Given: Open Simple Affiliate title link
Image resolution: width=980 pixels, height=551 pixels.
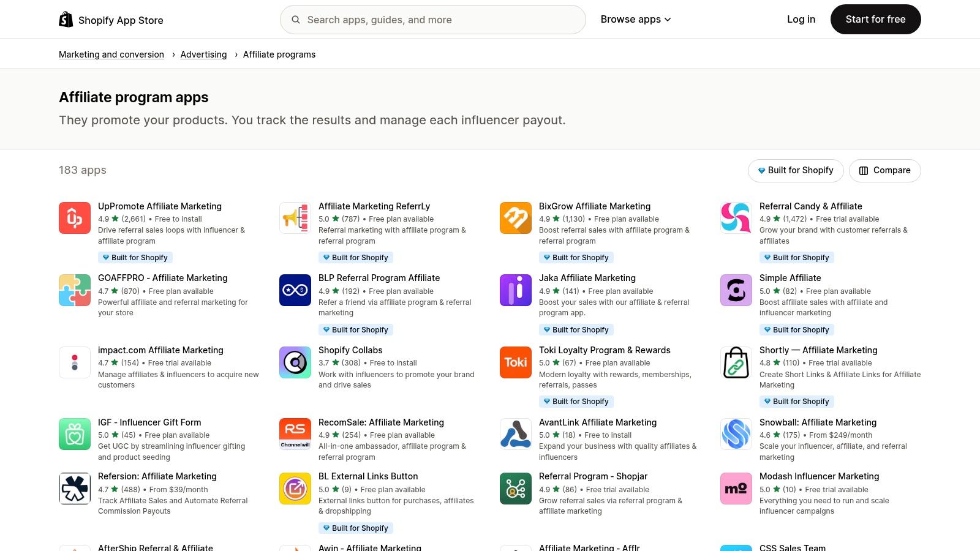Looking at the screenshot, I should coord(790,278).
